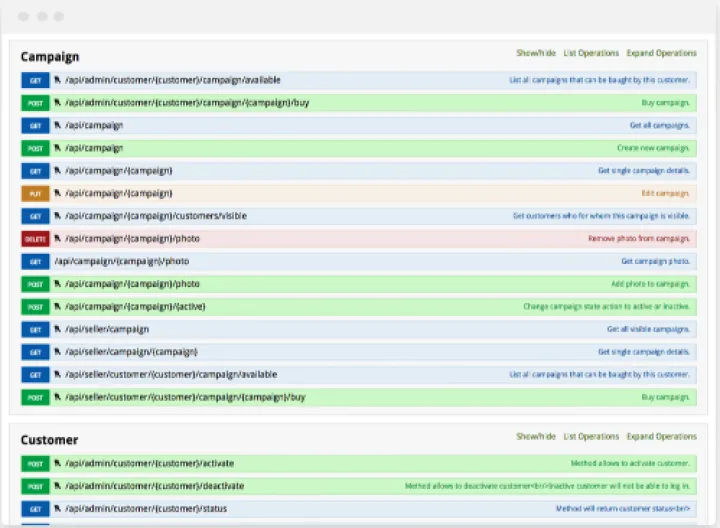Screen dimensions: 720x528
Task: Click the auth icon on the POST /api/campaign row
Action: (57, 148)
